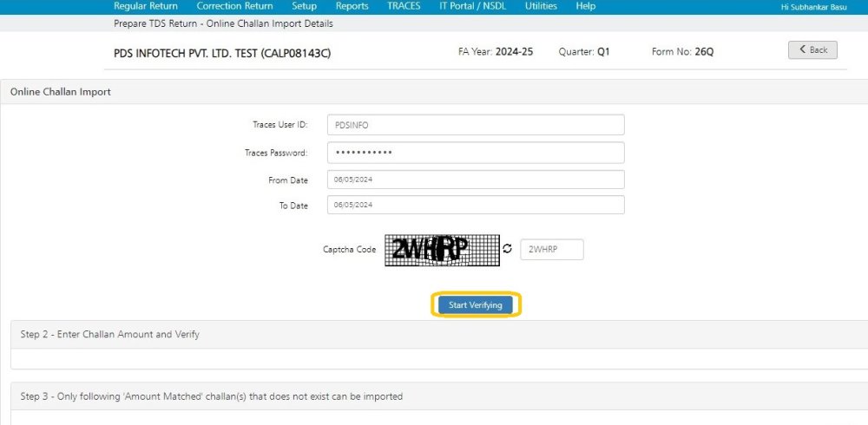Click the Start Verifying button
Viewport: 868px width, 425px height.
tap(476, 305)
